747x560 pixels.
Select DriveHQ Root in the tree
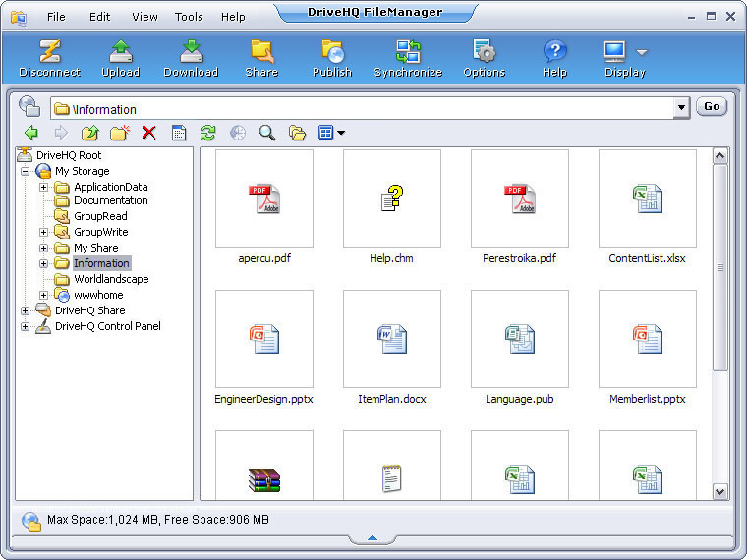click(69, 155)
